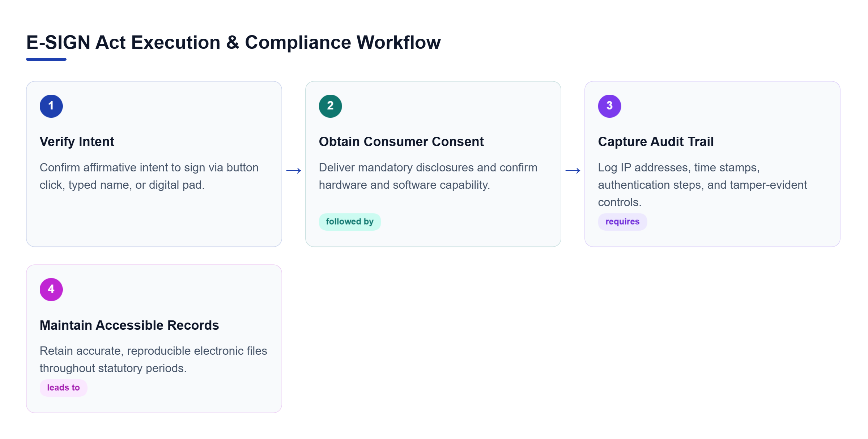Click the green step 2 number badge
Screen dimensions: 868x439
(331, 106)
